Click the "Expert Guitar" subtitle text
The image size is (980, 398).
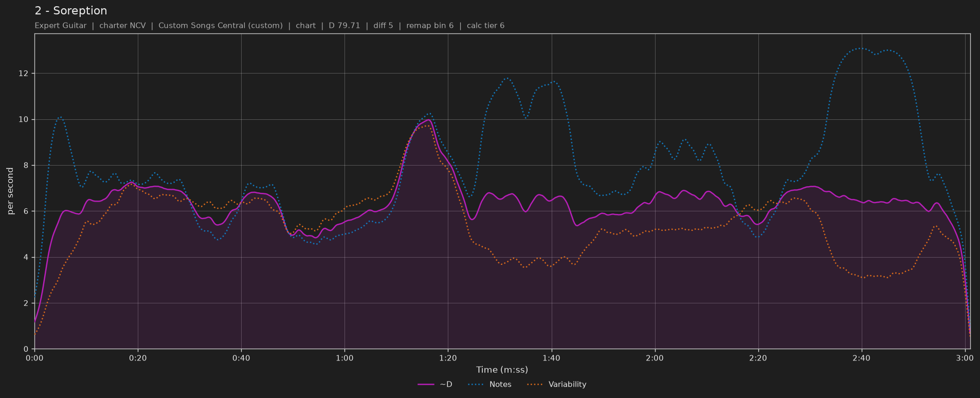click(x=61, y=26)
